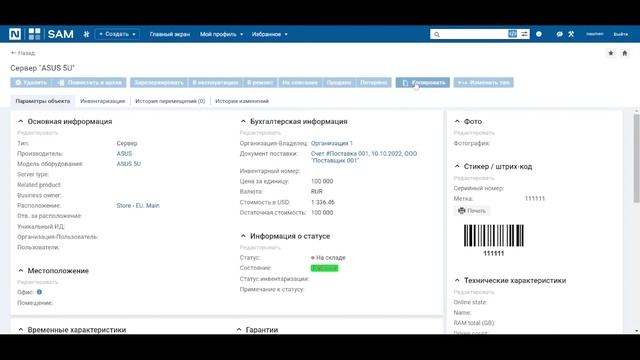The image size is (640, 360).
Task: Click info icon next to Офис
Action: tap(39, 292)
